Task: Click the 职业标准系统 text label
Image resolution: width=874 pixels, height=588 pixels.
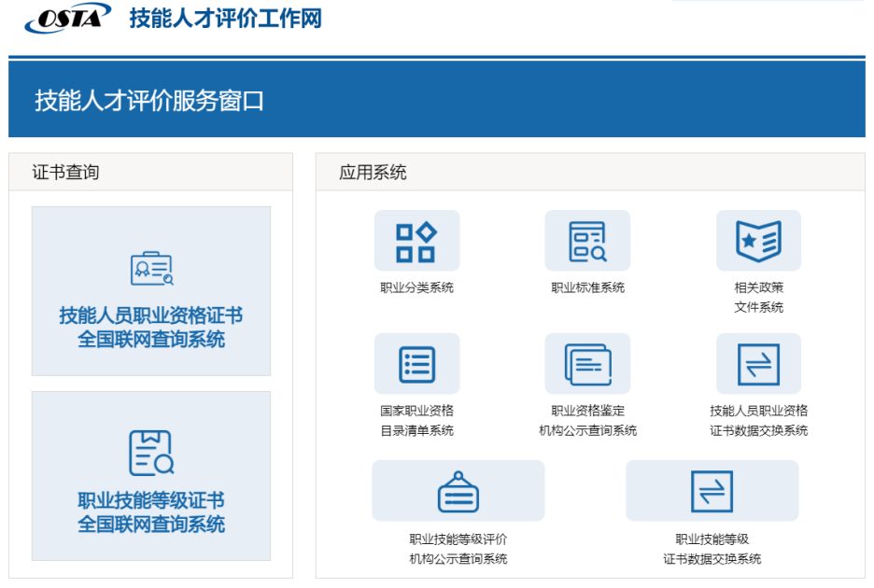Action: [587, 287]
